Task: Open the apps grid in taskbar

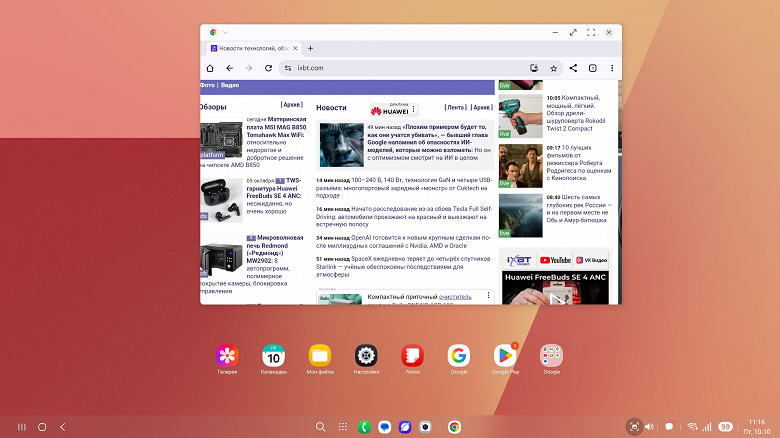Action: point(343,427)
